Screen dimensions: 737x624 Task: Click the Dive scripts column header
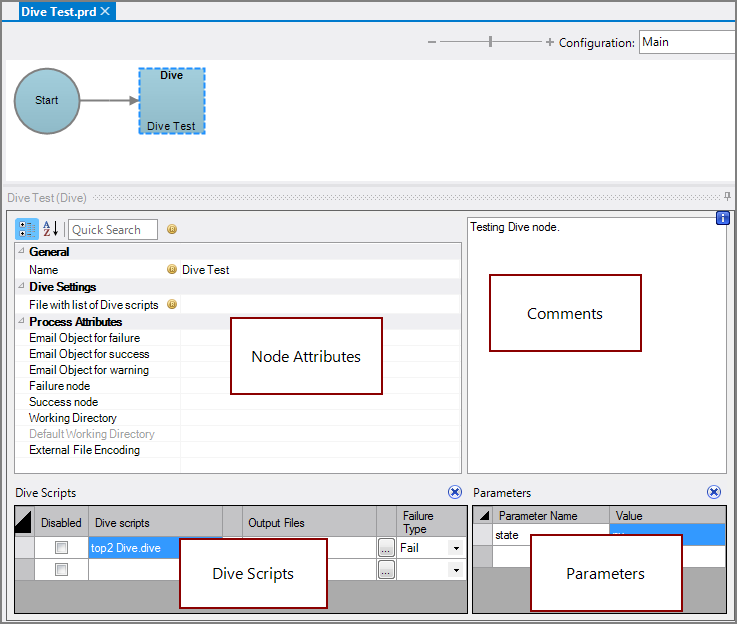click(155, 523)
